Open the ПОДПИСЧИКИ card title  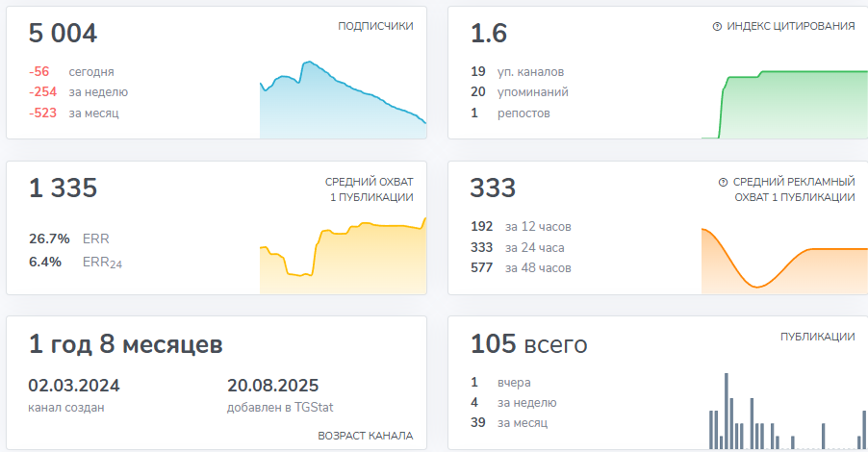(375, 27)
